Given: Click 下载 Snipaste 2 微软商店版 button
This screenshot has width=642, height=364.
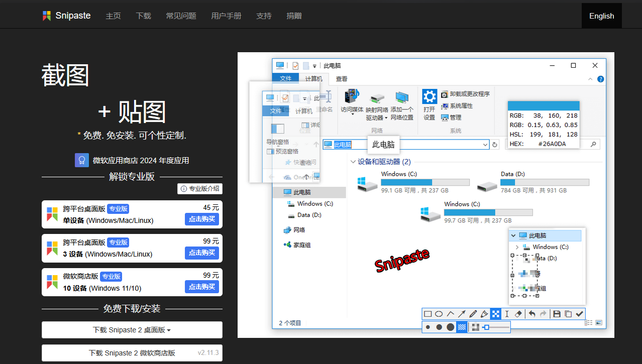Looking at the screenshot, I should (x=132, y=353).
